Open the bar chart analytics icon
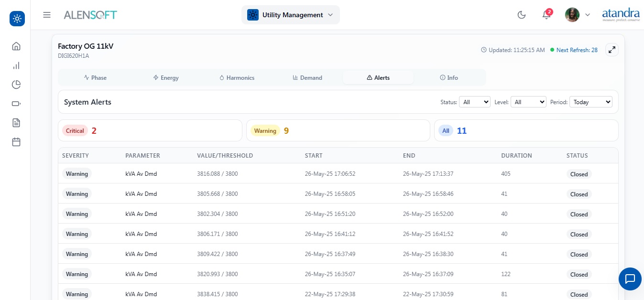This screenshot has height=300, width=644. [x=16, y=65]
